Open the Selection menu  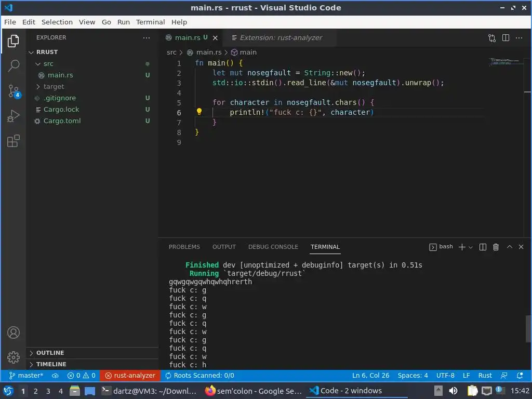[x=57, y=22]
